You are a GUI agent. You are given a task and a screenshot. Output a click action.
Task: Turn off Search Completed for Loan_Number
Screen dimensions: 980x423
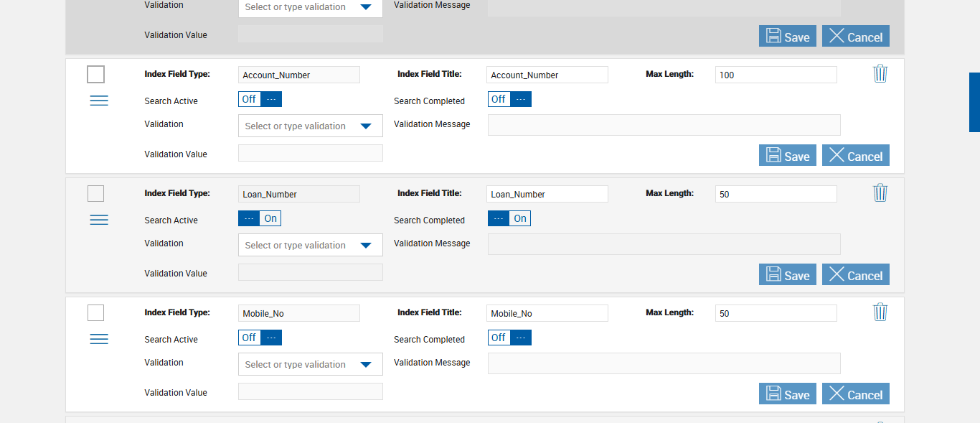509,218
